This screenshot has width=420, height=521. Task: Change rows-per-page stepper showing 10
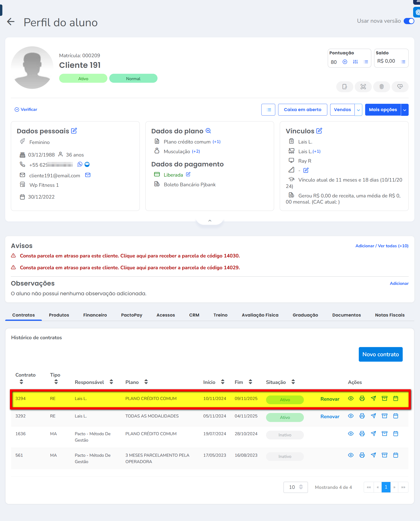click(x=301, y=487)
